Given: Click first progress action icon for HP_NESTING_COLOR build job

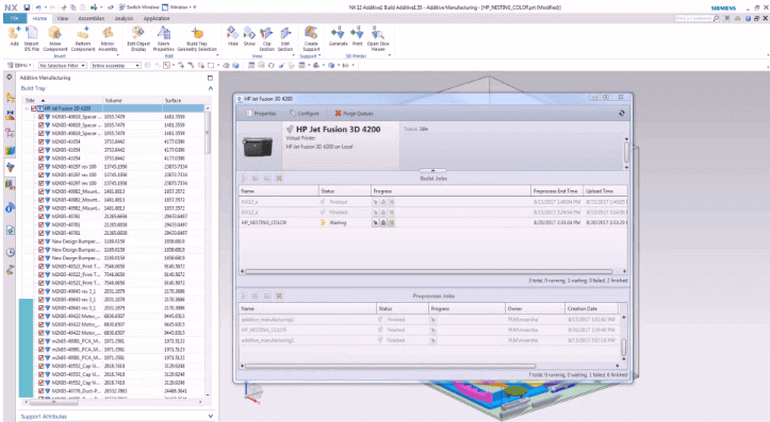Looking at the screenshot, I should pyautogui.click(x=375, y=223).
